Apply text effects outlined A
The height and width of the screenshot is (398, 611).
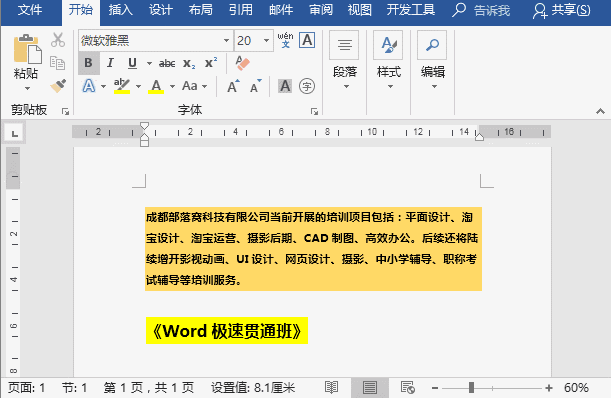coord(89,86)
